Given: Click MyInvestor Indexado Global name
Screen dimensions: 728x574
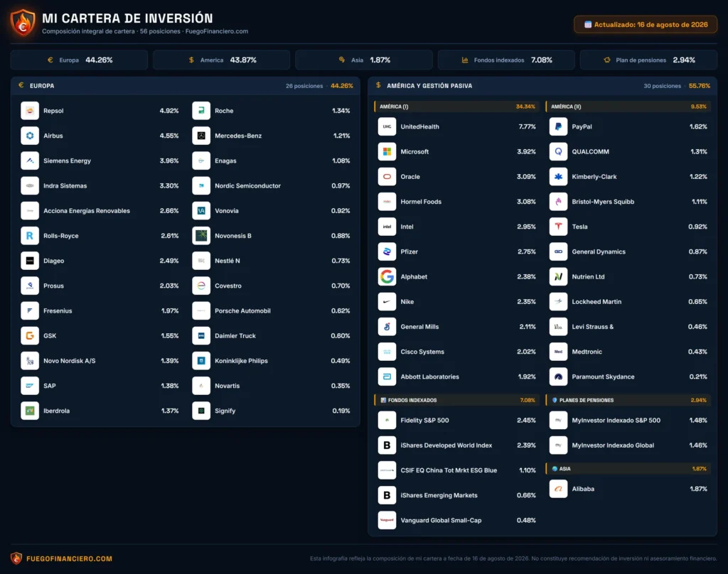Looking at the screenshot, I should click(x=613, y=445).
